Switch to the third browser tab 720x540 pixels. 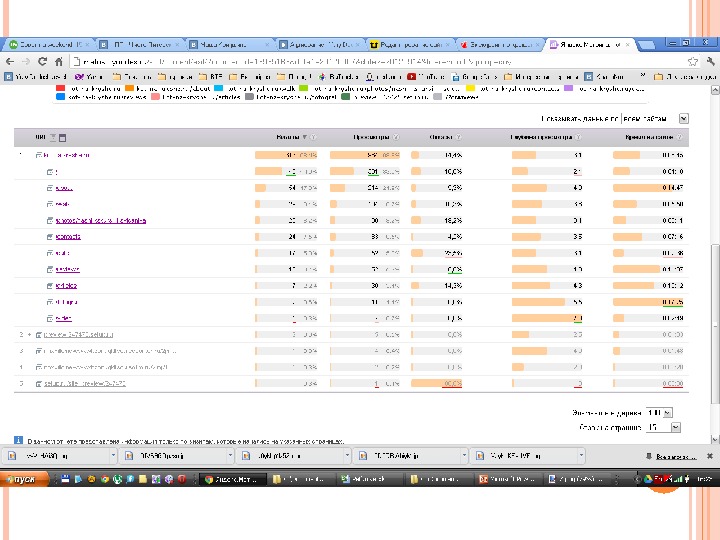pyautogui.click(x=230, y=45)
